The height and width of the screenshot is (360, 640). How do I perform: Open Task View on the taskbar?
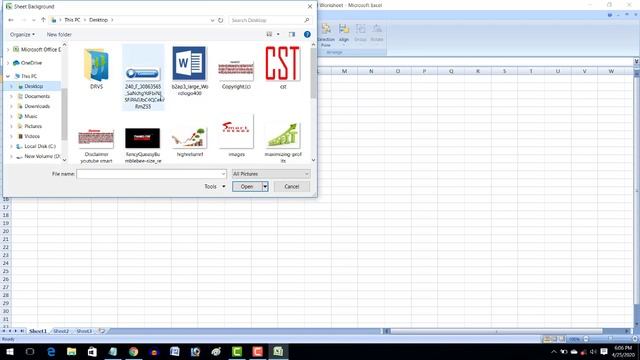[x=30, y=351]
